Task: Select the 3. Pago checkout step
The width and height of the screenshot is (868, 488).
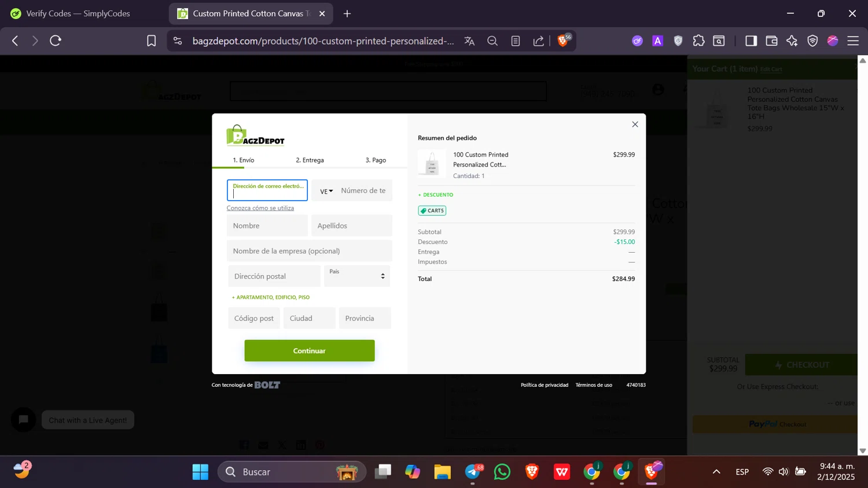Action: coord(376,160)
